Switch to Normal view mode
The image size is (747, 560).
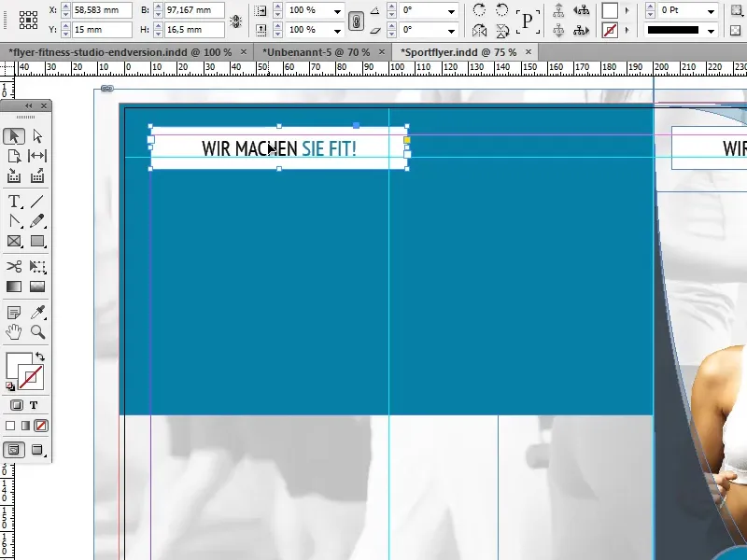click(14, 450)
